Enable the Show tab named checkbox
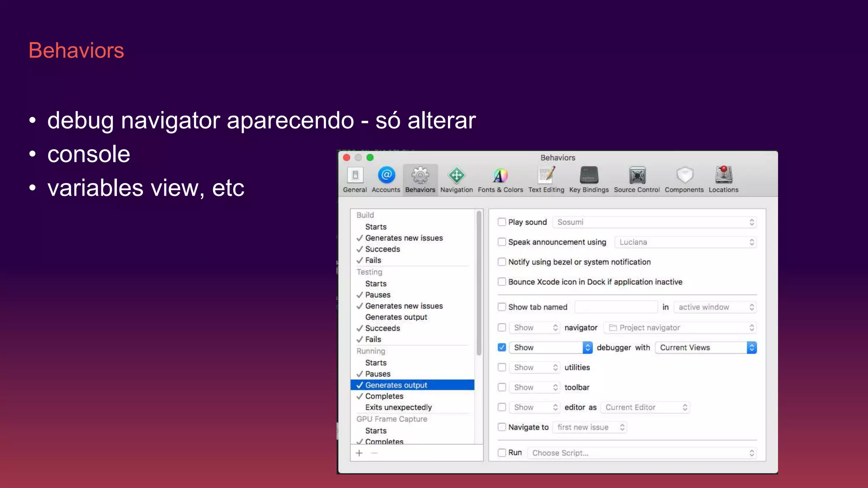 502,307
